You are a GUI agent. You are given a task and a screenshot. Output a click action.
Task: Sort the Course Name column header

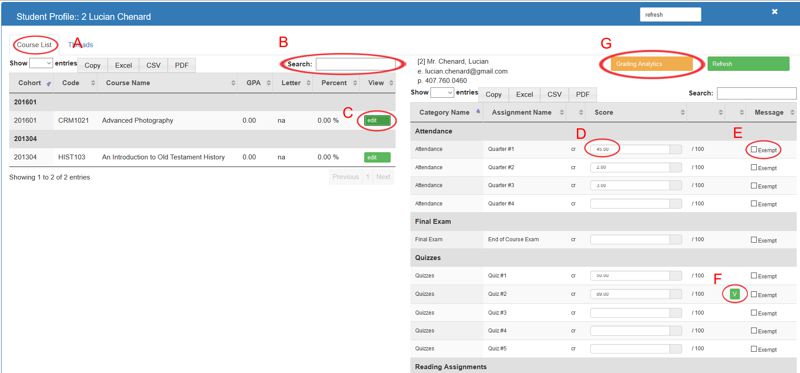pos(169,83)
